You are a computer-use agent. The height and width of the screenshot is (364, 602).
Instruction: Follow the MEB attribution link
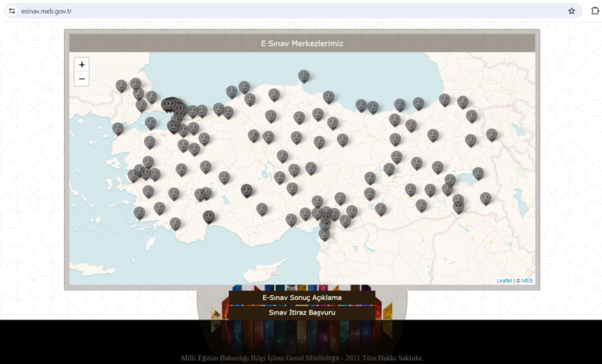[x=527, y=280]
